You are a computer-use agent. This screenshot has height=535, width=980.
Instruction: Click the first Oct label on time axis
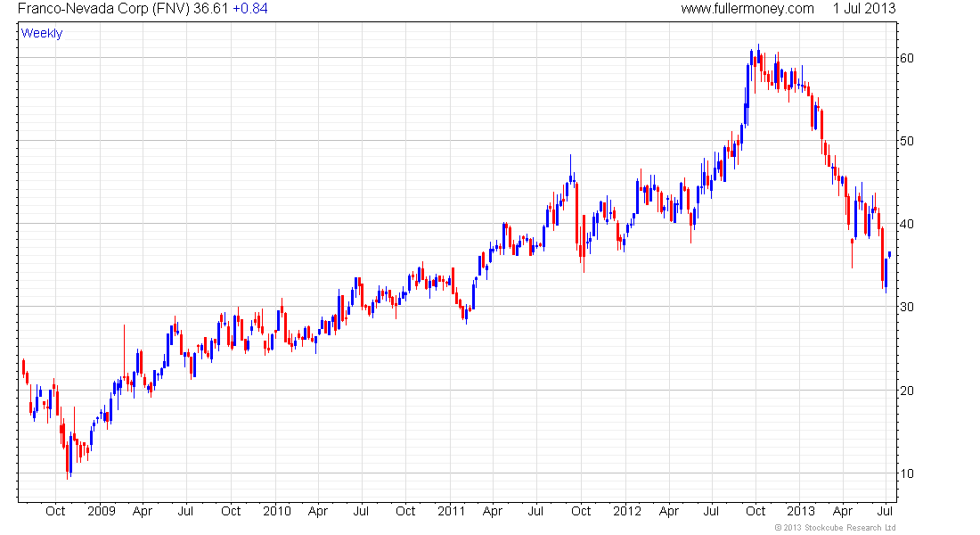coord(55,511)
